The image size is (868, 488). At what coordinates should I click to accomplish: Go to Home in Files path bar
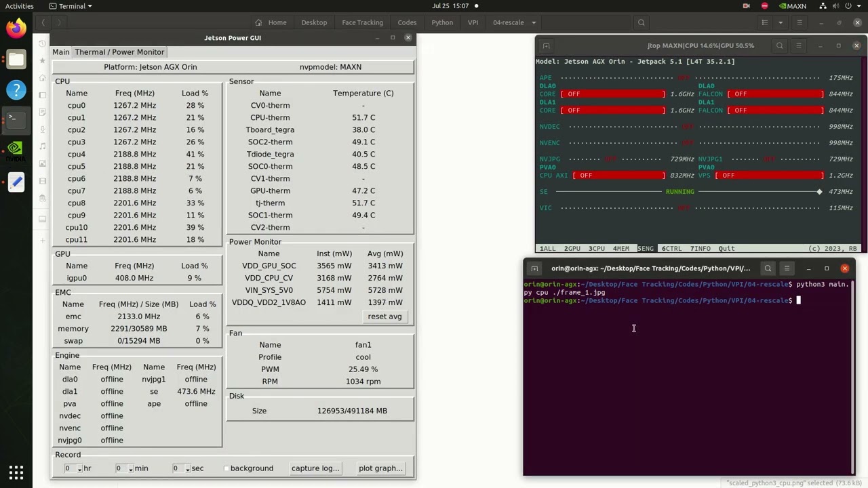tap(271, 22)
